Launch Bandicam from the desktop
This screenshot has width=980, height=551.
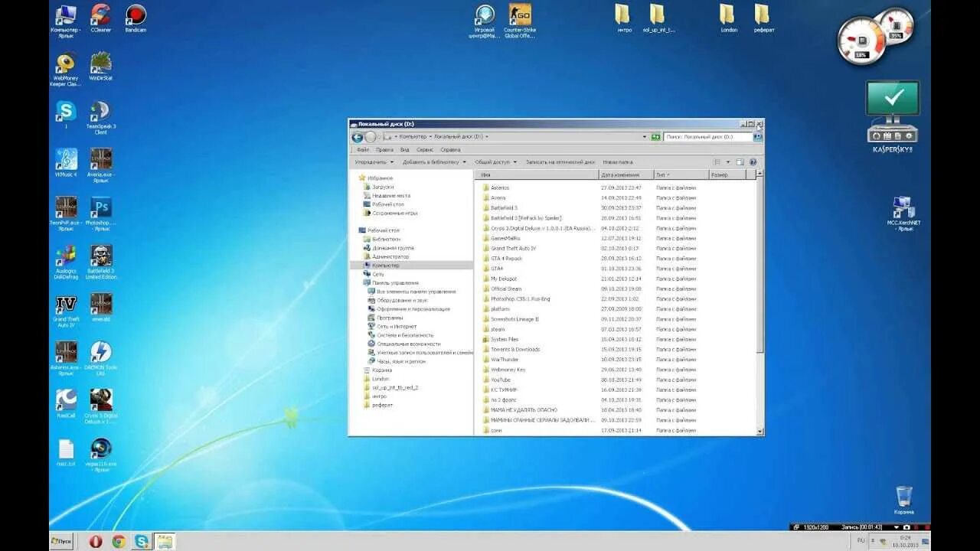coord(136,19)
